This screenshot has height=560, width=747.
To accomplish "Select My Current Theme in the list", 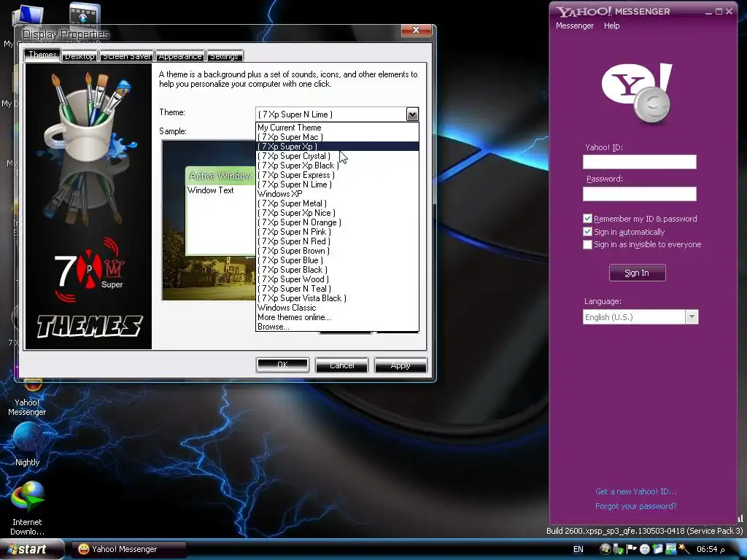I will click(x=337, y=128).
